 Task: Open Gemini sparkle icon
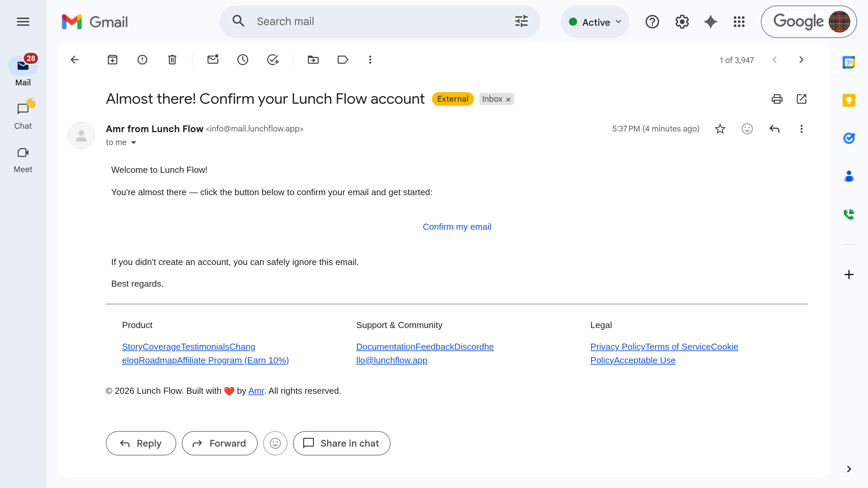710,22
